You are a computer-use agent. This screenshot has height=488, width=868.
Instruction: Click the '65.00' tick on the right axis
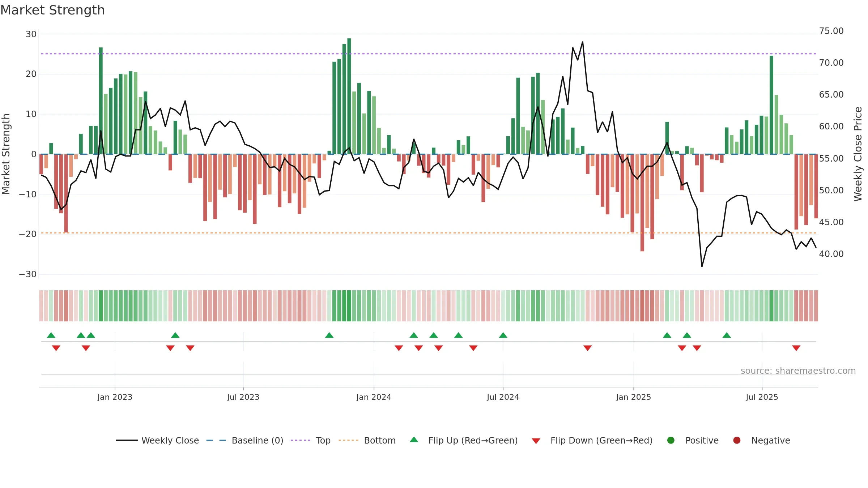pos(831,95)
